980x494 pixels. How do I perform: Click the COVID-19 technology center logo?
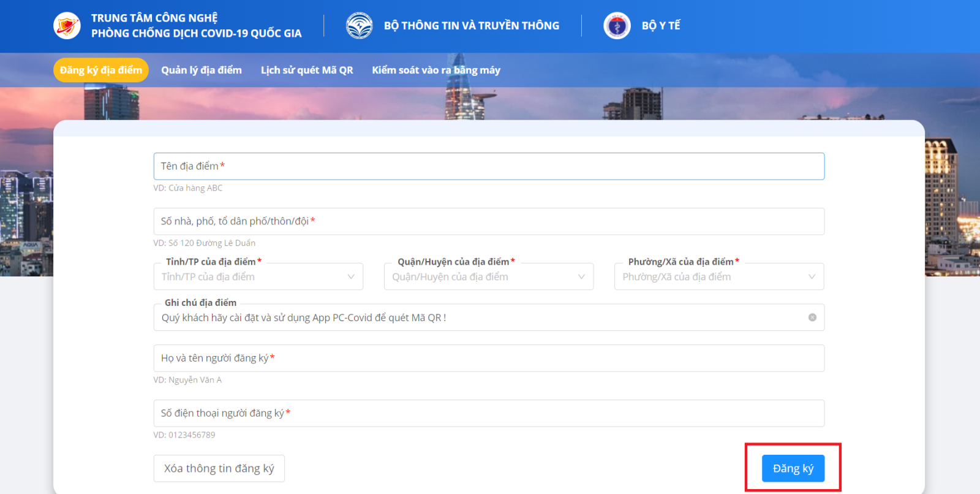pos(67,26)
